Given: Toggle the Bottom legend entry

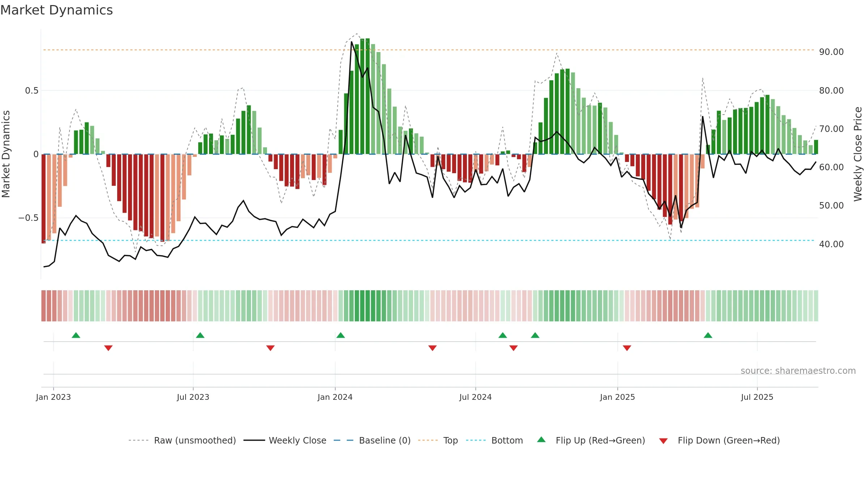Looking at the screenshot, I should pyautogui.click(x=495, y=440).
